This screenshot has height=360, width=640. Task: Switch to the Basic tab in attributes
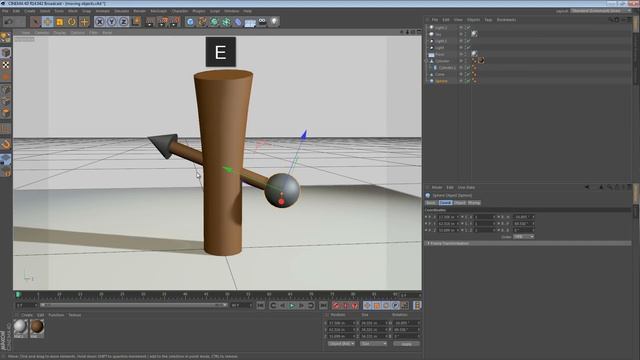(431, 203)
